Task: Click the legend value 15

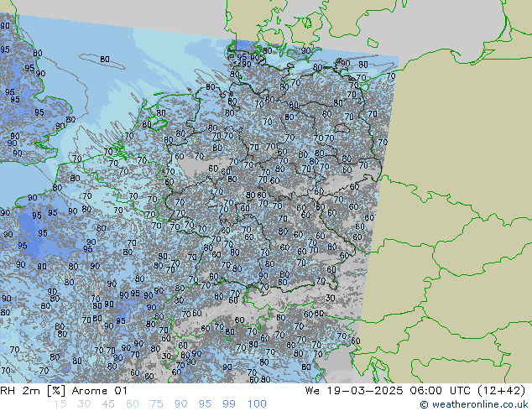Action: point(60,404)
